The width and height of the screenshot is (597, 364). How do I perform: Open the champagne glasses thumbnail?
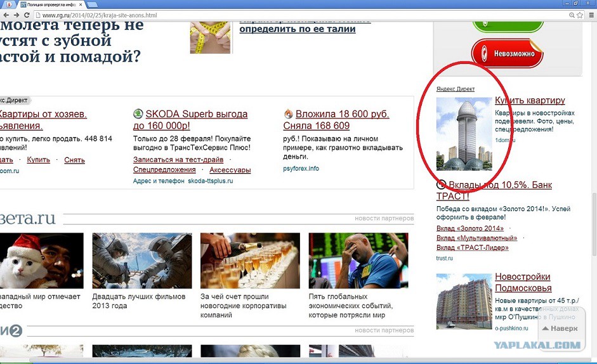250,261
